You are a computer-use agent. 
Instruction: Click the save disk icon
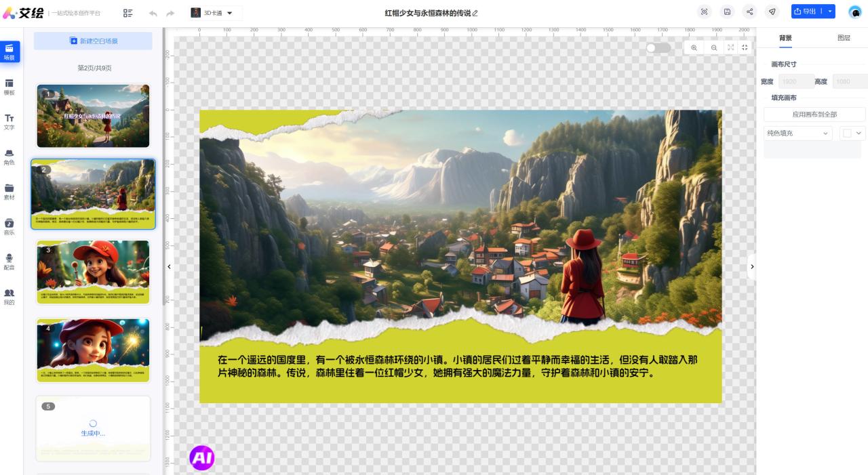(727, 12)
